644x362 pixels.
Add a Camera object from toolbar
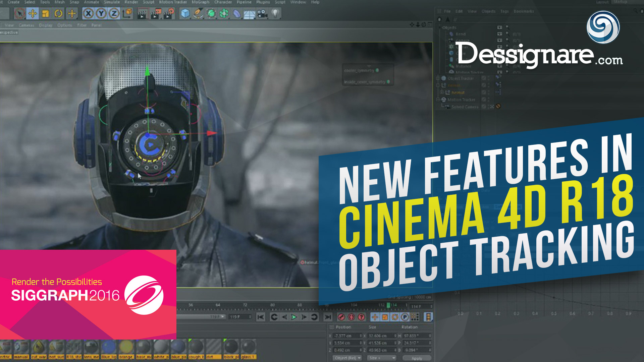coord(262,14)
